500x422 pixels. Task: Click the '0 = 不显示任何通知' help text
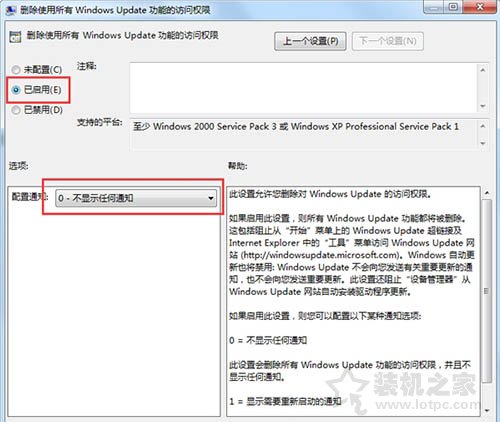(268, 340)
